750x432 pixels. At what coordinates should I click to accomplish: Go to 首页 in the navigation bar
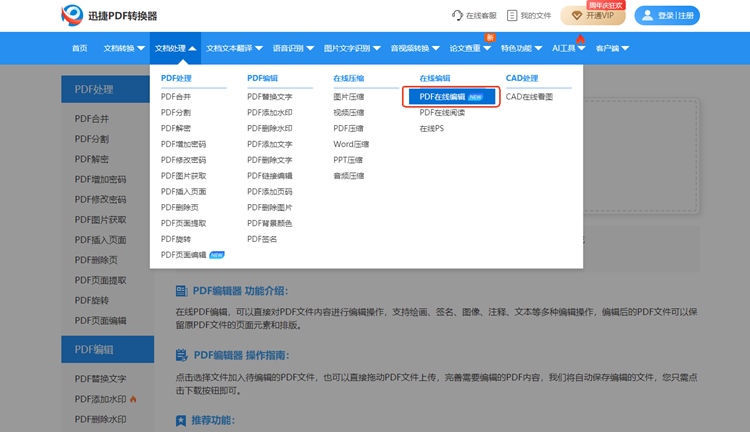(79, 48)
